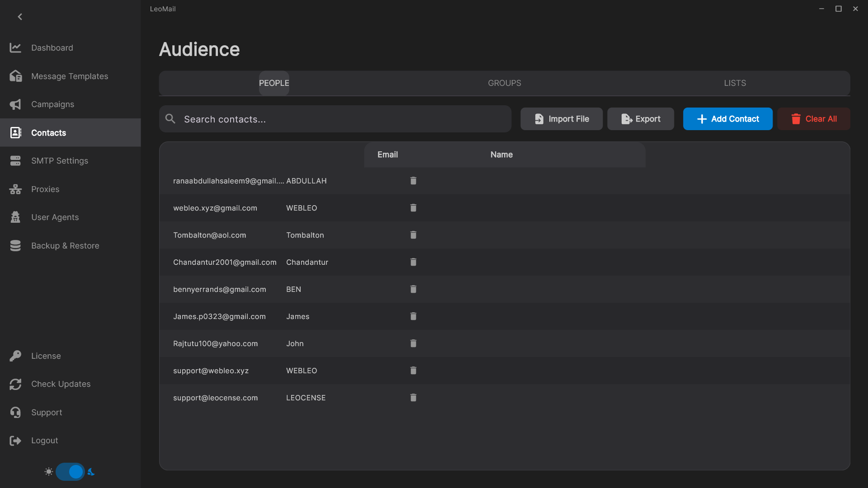Open Backup & Restore
Screen dimensions: 868x488
(70, 245)
